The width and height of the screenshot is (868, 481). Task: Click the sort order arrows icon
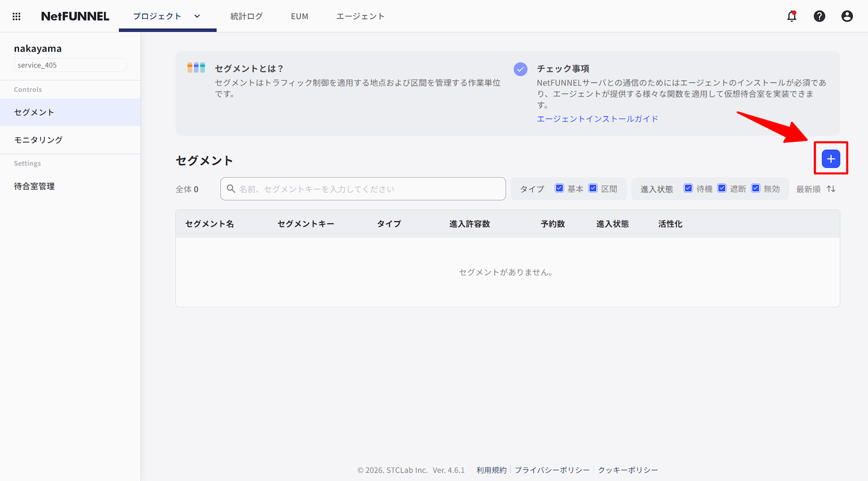tap(831, 189)
